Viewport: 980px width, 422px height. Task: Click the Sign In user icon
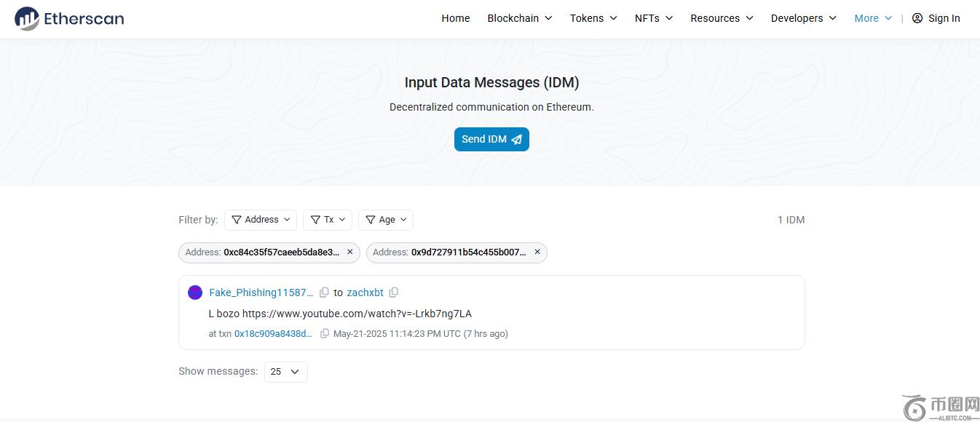point(917,18)
